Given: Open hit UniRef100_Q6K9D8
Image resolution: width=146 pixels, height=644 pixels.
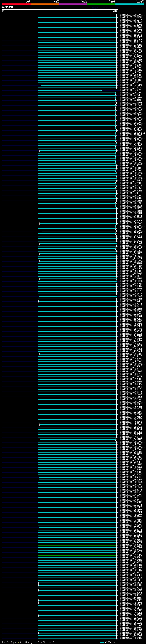Looking at the screenshot, I should tap(131, 75).
